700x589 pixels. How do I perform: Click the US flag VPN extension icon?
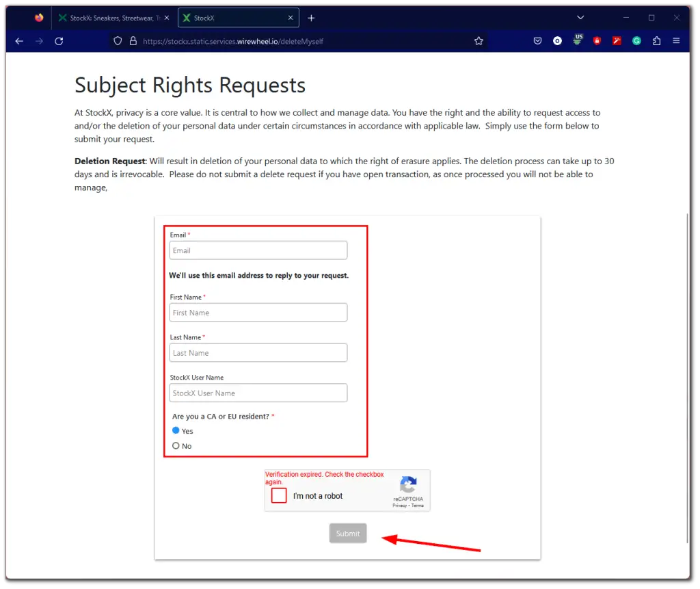[578, 41]
